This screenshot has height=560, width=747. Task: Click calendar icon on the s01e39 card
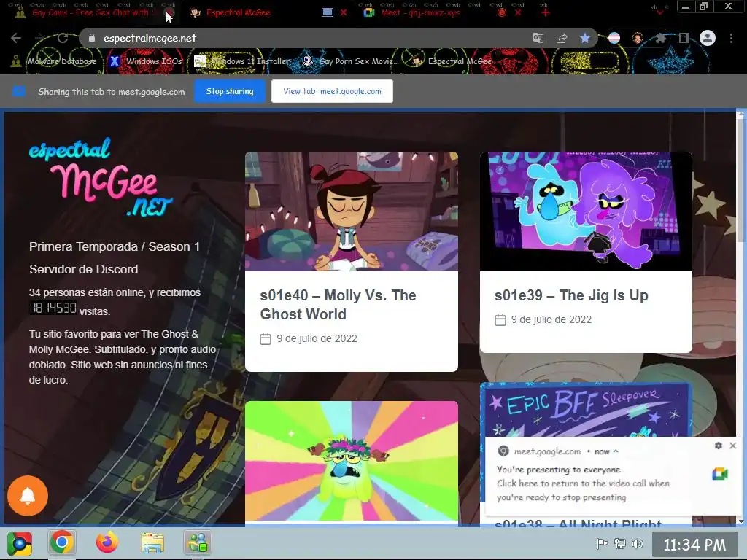pos(500,319)
